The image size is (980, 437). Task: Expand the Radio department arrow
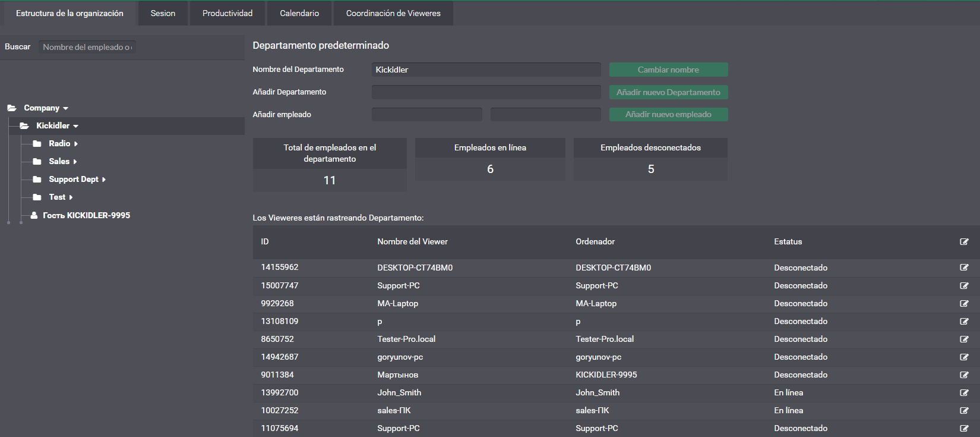tap(76, 144)
